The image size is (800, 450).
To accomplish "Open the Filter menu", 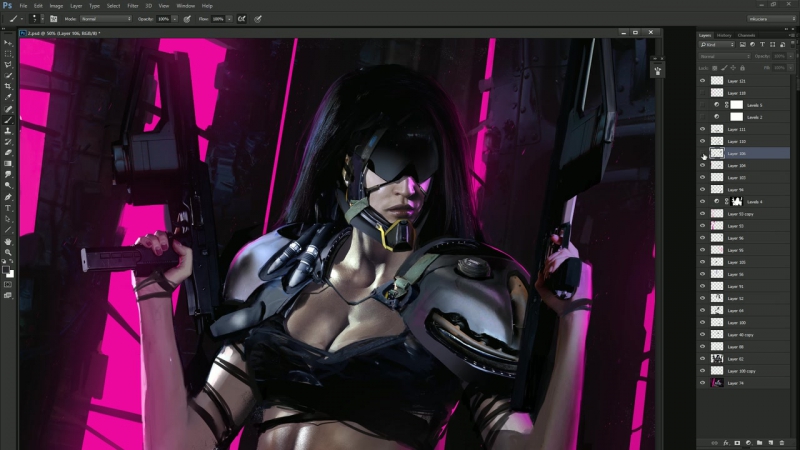I will click(x=133, y=6).
